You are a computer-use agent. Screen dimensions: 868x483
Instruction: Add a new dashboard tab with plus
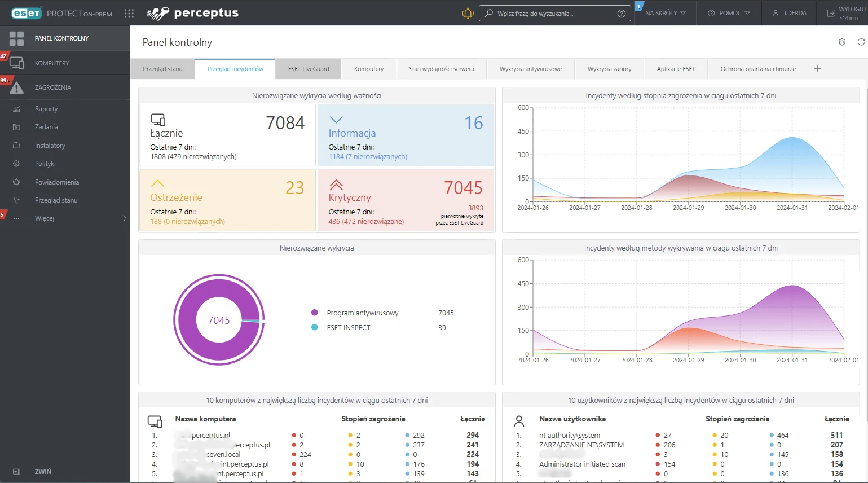(x=817, y=69)
